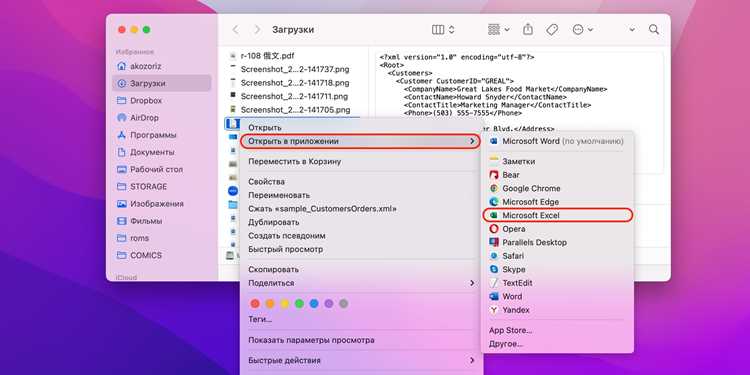Apply the orange color tag

tap(270, 304)
